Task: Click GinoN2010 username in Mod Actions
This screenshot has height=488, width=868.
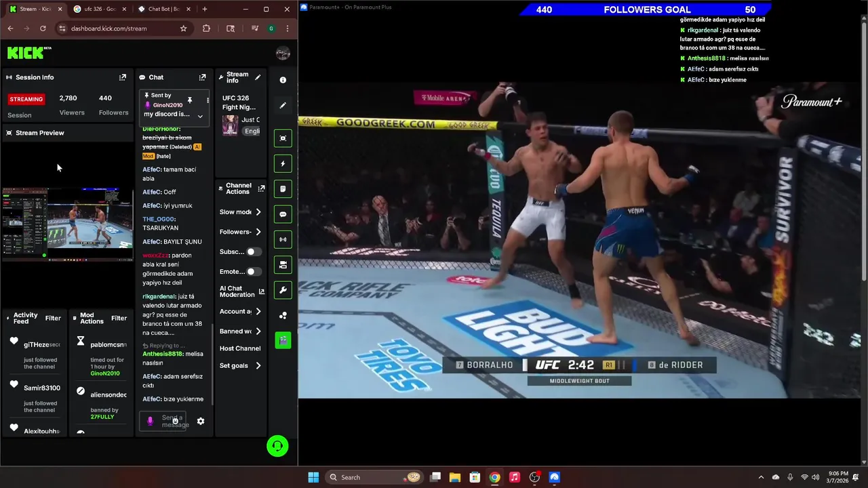Action: coord(105,373)
